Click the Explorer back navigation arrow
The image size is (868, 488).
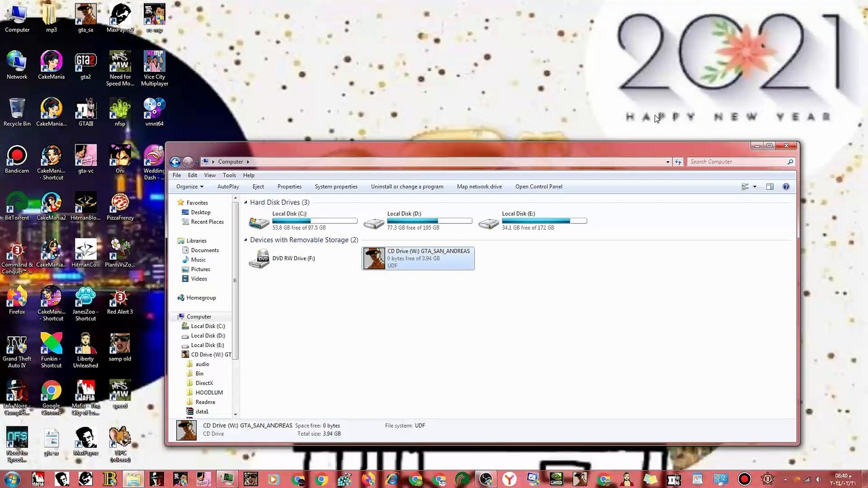coord(175,161)
